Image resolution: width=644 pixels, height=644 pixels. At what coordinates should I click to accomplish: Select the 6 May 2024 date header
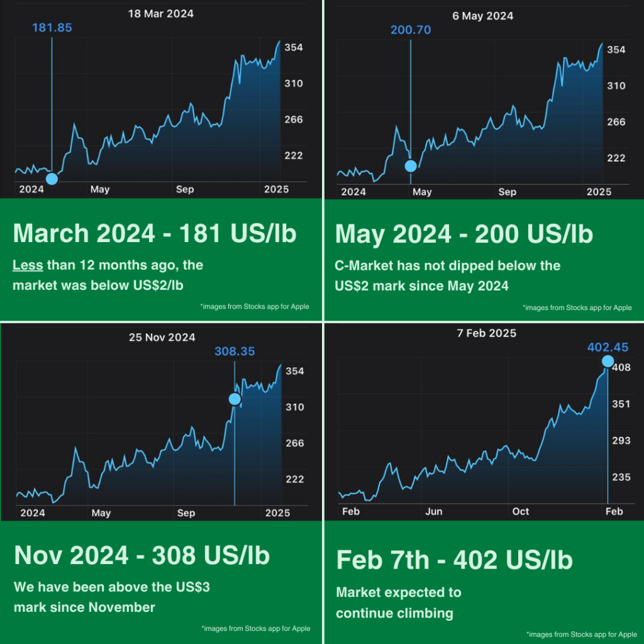pos(482,15)
